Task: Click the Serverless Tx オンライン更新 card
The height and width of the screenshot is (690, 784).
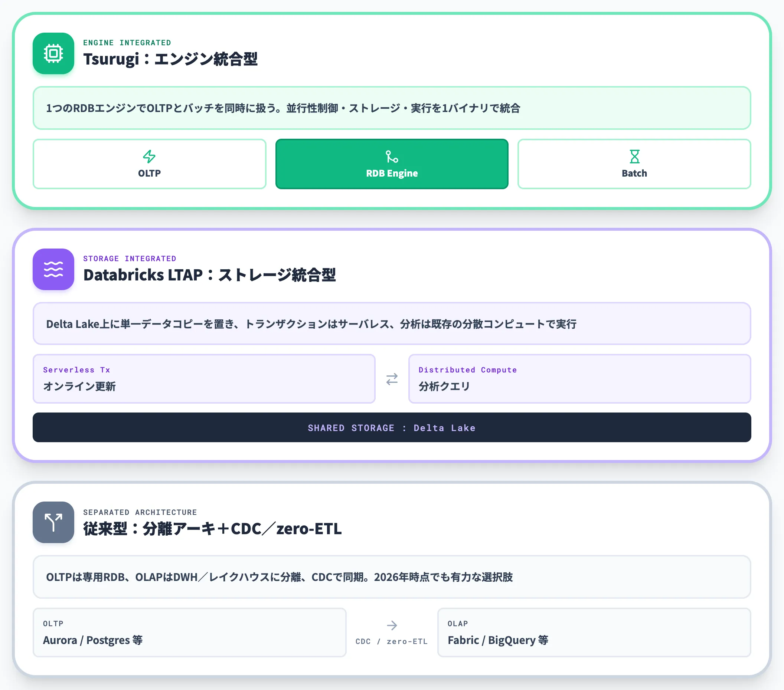Action: (x=204, y=379)
